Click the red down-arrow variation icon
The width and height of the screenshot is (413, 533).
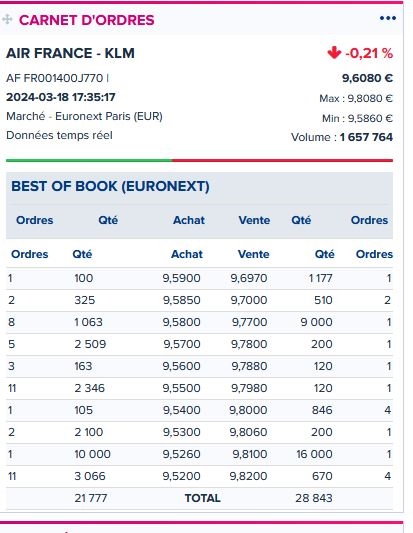(x=334, y=53)
